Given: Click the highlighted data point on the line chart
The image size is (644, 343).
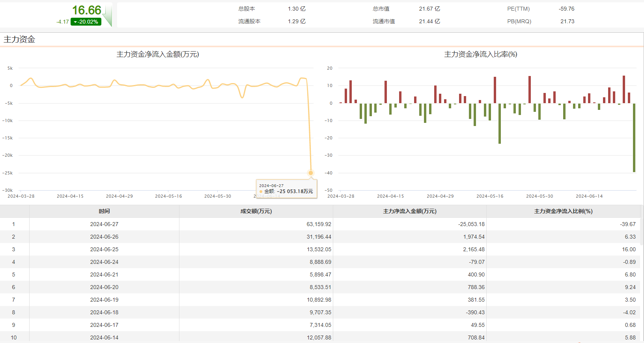Looking at the screenshot, I should click(x=311, y=173).
